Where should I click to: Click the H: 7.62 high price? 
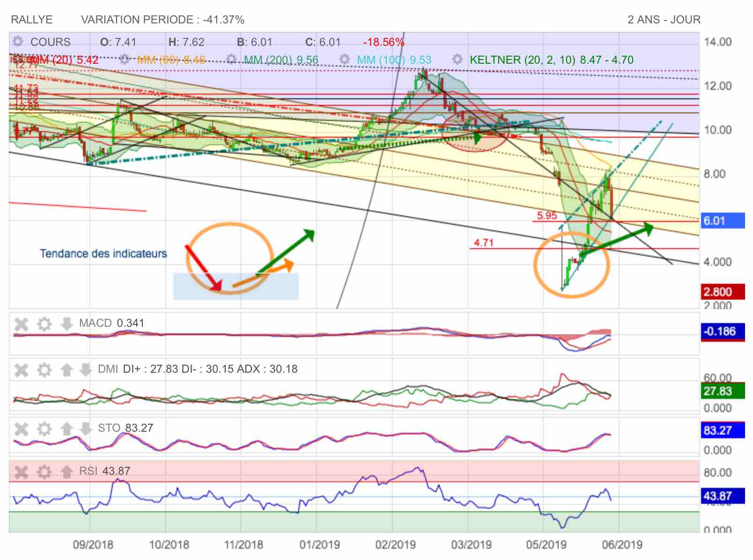coord(186,42)
